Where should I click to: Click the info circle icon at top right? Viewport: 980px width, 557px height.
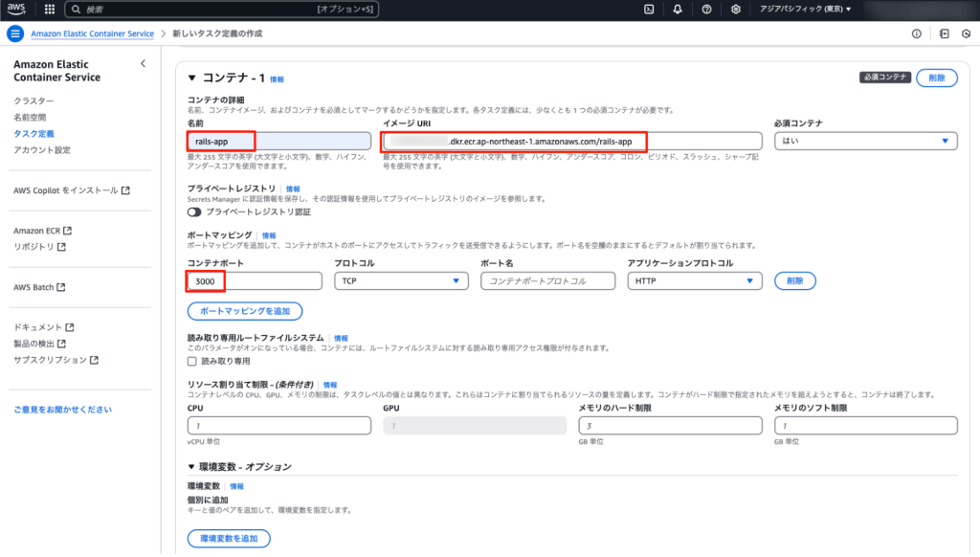916,33
